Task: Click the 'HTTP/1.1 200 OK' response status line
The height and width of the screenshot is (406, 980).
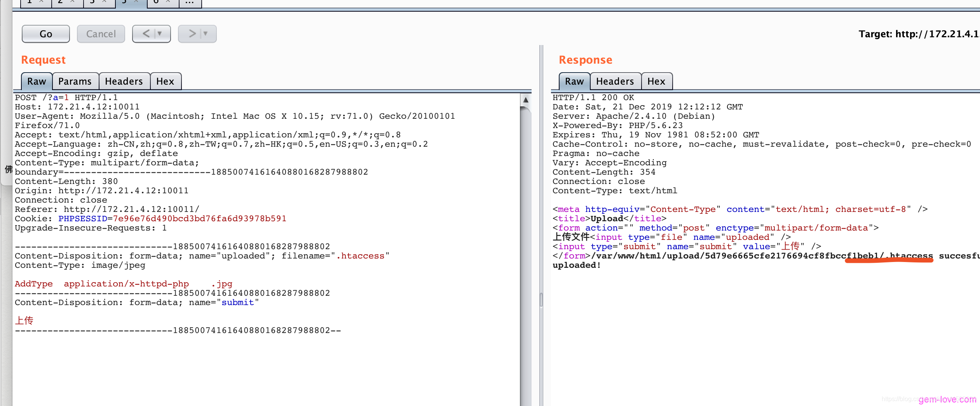Action: (x=593, y=97)
